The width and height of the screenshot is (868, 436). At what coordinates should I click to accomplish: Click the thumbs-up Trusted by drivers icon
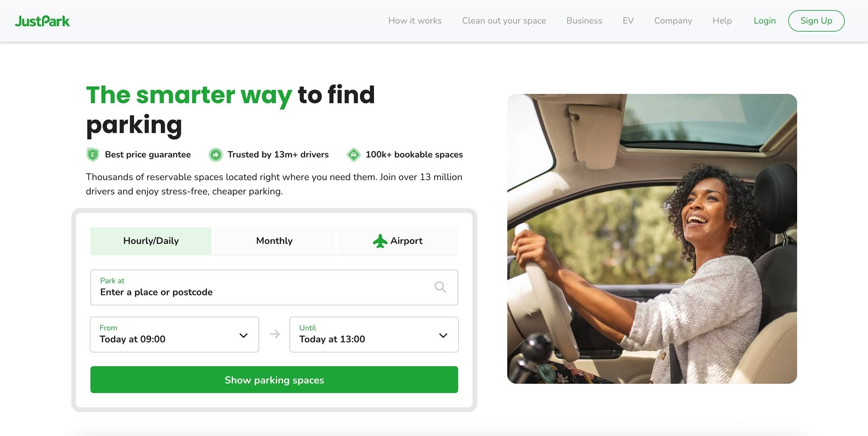click(216, 155)
